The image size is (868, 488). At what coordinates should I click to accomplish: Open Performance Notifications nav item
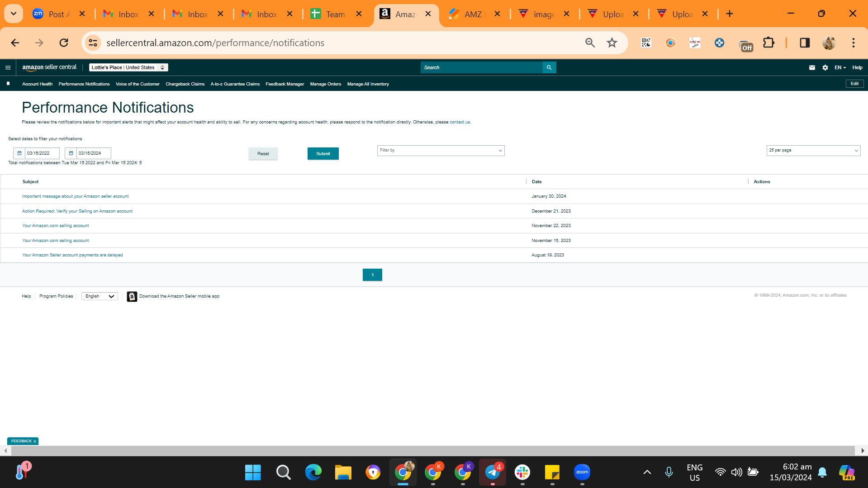[84, 84]
